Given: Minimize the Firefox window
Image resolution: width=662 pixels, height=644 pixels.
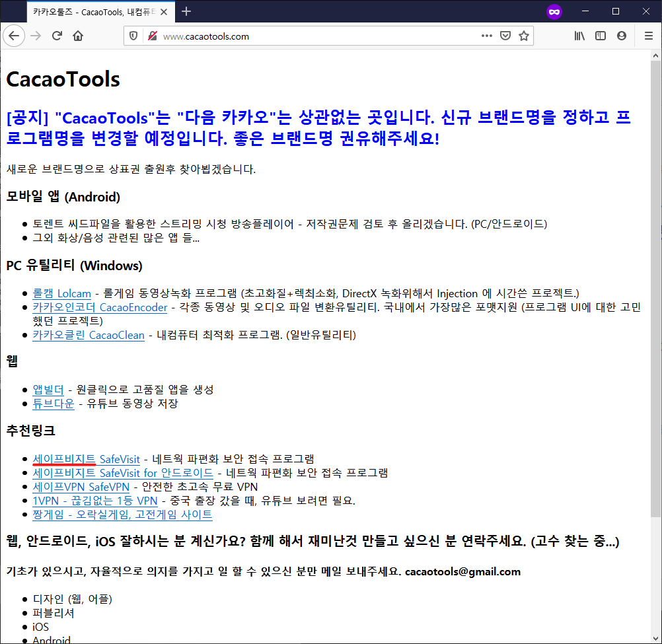Looking at the screenshot, I should pos(585,11).
